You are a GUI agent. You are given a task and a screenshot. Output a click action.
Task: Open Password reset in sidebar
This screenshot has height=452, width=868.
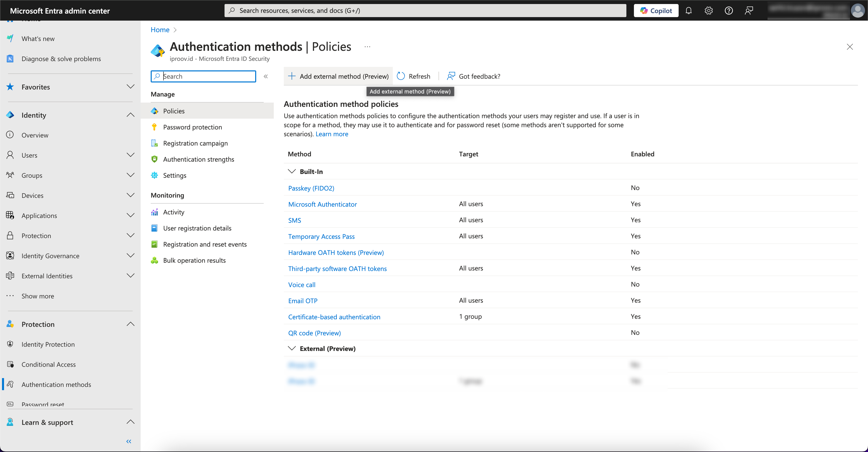(43, 404)
